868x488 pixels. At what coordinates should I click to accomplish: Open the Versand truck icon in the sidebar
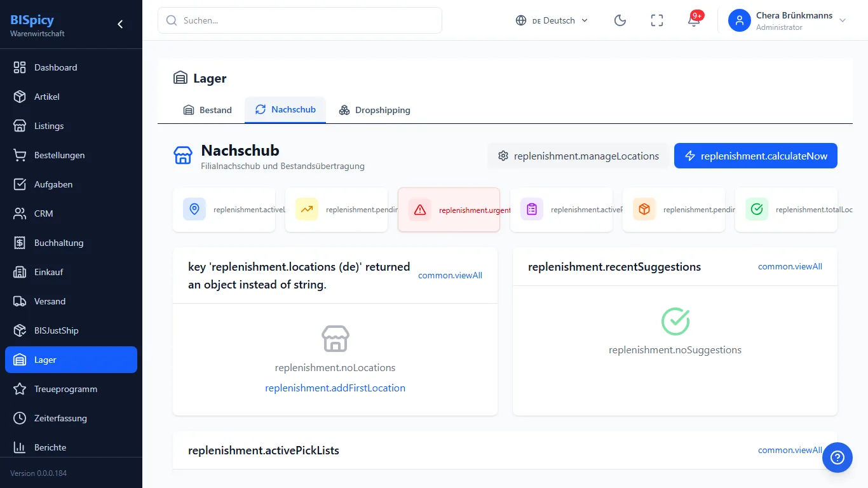click(20, 301)
